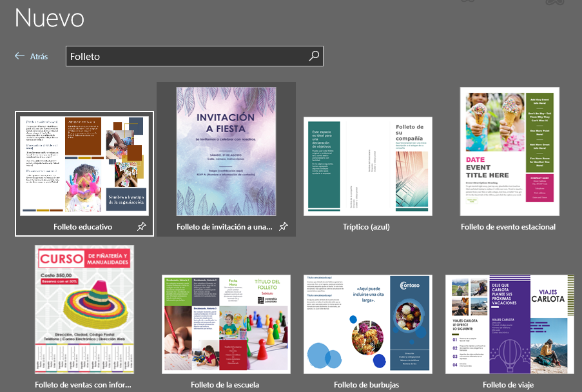Click the 'Folleto educativo' label
This screenshot has width=582, height=392.
tap(82, 227)
